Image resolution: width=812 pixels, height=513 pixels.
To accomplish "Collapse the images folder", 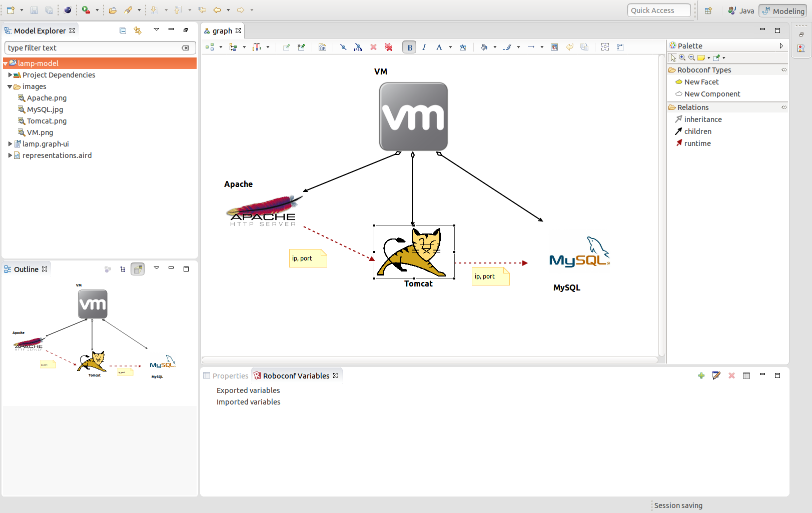I will [10, 86].
